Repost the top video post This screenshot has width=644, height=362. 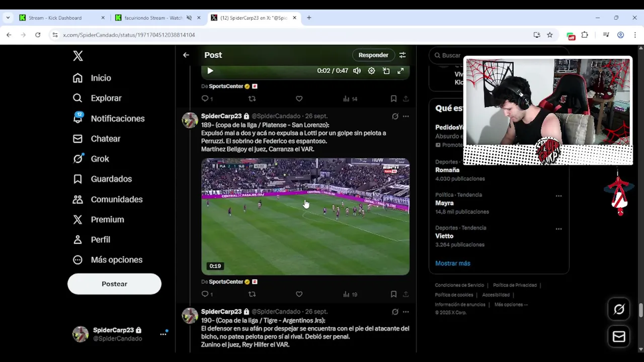tap(252, 99)
